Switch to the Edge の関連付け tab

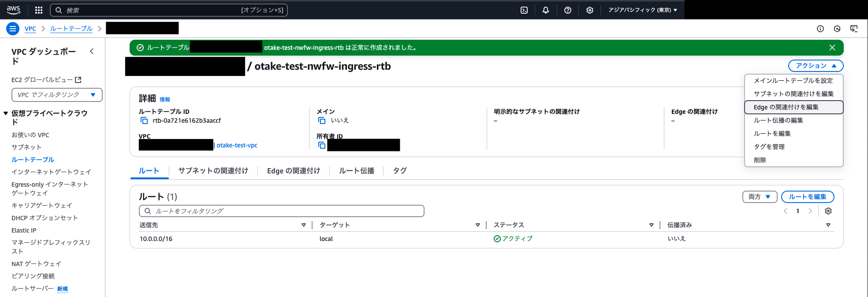click(294, 171)
